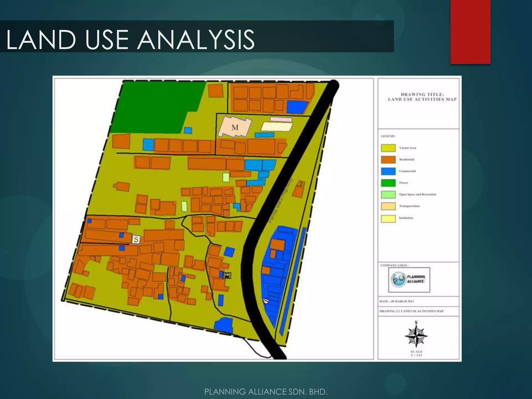The width and height of the screenshot is (532, 399).
Task: Select the Transportation legend swatch
Action: tap(388, 206)
